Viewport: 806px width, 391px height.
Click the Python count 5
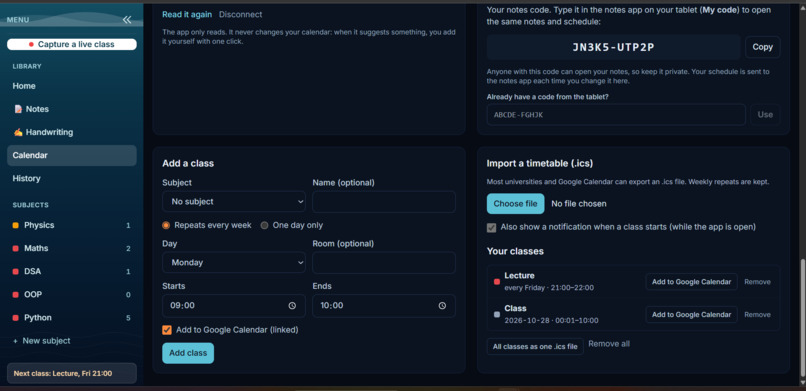pyautogui.click(x=128, y=318)
